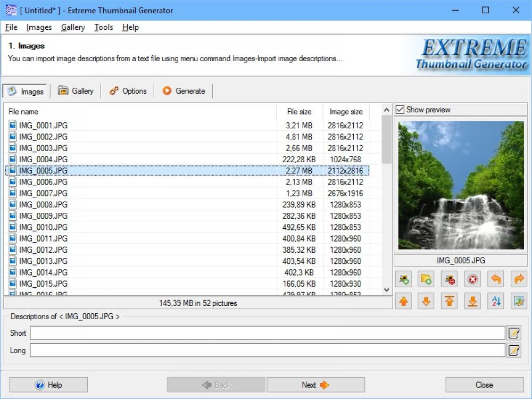
Task: Click the Add Folder icon
Action: (x=427, y=279)
